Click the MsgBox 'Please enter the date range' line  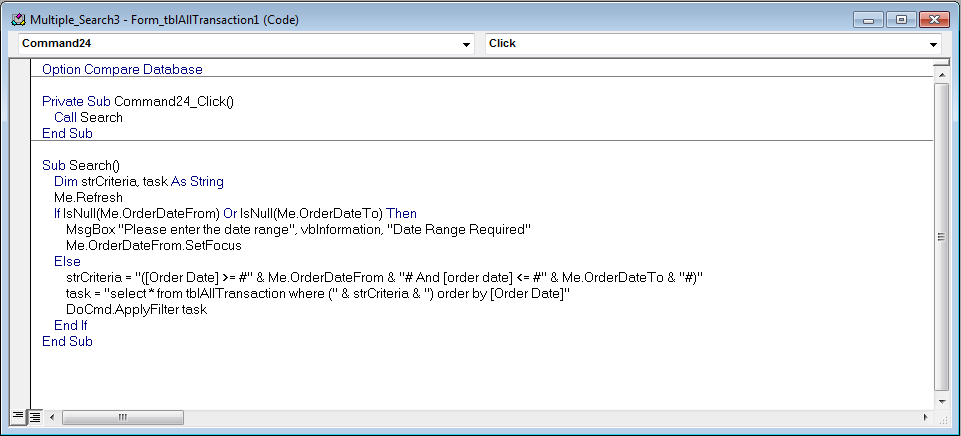298,229
